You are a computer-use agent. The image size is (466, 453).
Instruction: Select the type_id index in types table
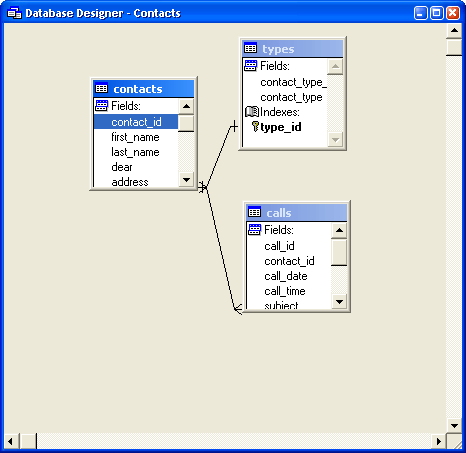(x=281, y=127)
